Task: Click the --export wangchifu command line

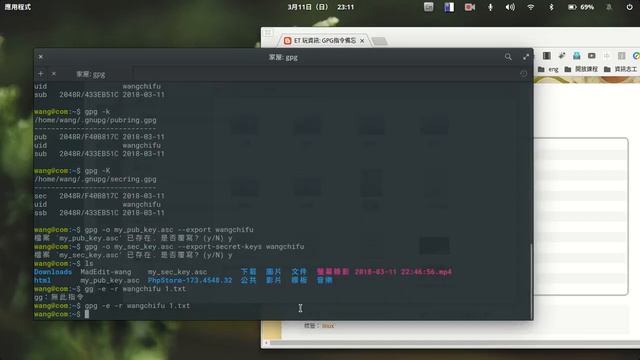Action: (144, 230)
